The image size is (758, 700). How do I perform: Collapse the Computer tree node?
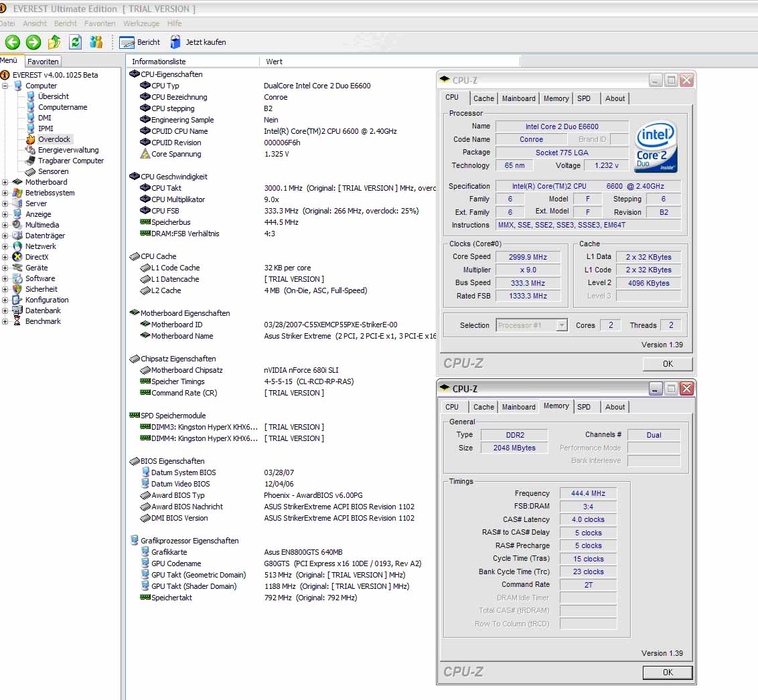click(5, 86)
